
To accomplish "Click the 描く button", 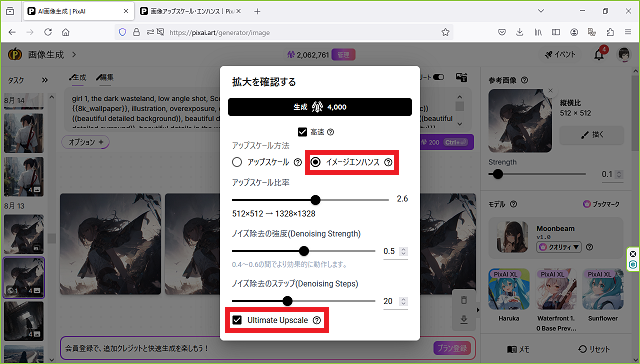I will pos(592,135).
